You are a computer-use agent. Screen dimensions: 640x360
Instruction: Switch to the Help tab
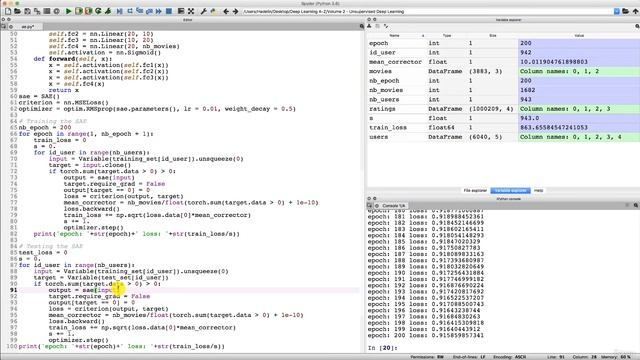(539, 191)
